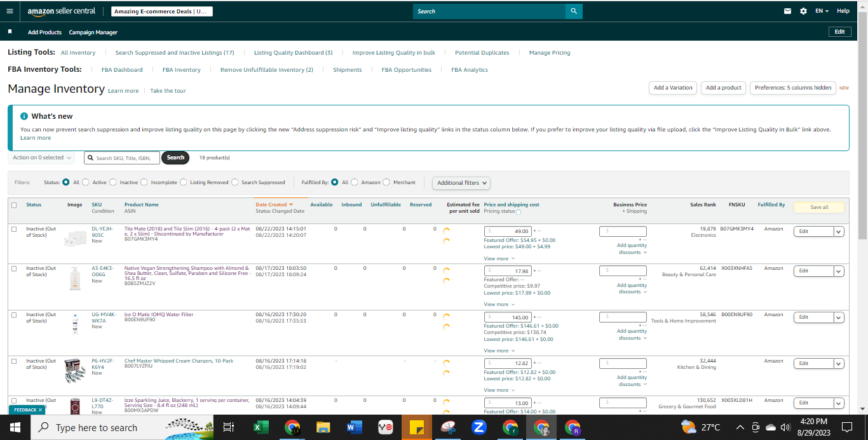Viewport: 868px width, 440px height.
Task: Open Listing Quality Dashboard (3)
Action: 294,53
